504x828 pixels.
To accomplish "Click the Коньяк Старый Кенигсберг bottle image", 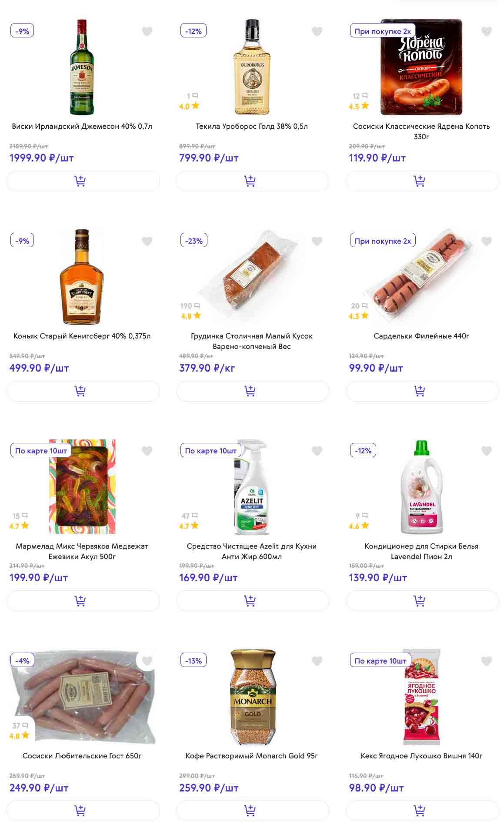I will (82, 277).
